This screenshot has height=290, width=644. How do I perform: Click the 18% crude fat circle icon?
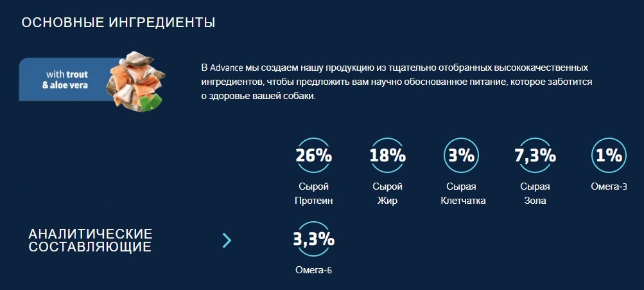[x=387, y=156]
